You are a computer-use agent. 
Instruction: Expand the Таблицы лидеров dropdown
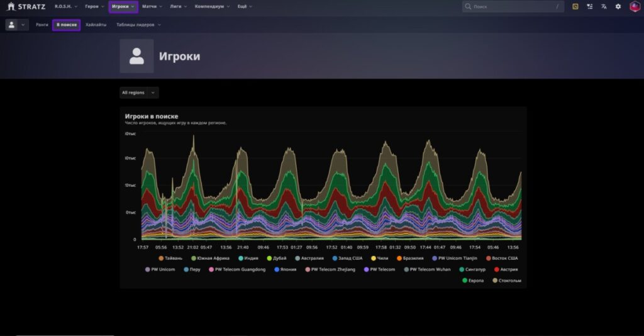(x=138, y=25)
